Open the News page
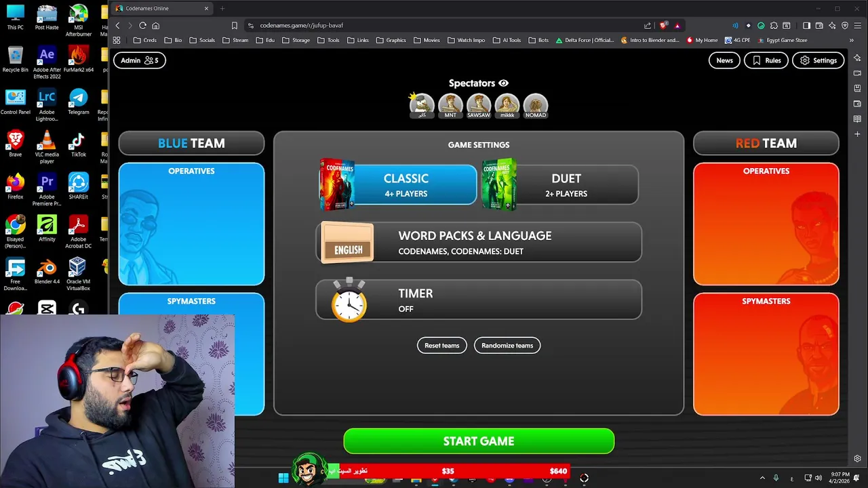Viewport: 868px width, 488px height. [x=724, y=60]
